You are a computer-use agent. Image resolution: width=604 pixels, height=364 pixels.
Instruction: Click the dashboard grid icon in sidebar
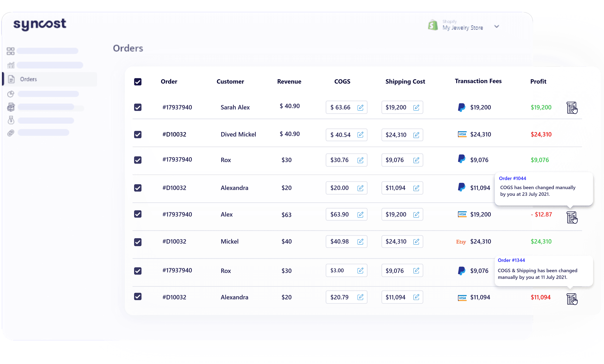[x=10, y=51]
